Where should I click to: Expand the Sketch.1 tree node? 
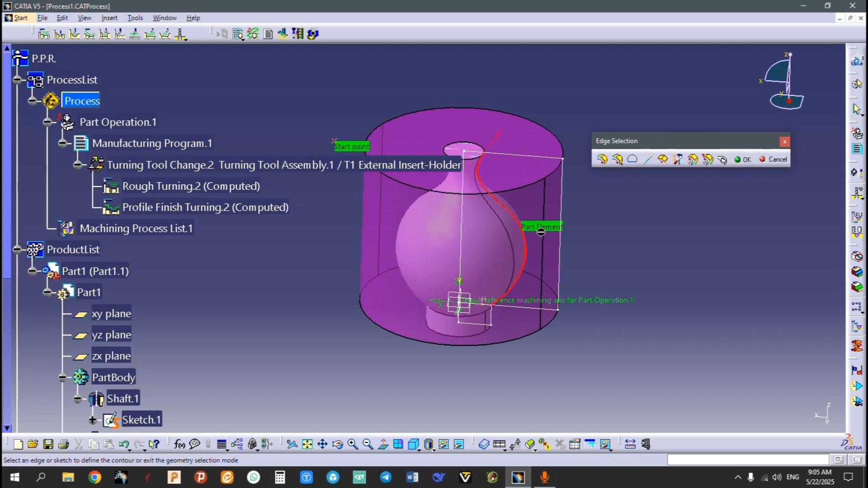click(x=93, y=420)
